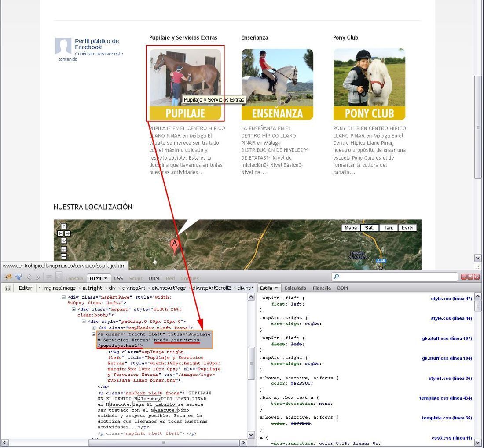Image resolution: width=484 pixels, height=448 pixels.
Task: Open the template.css (línea 434) link
Action: (445, 398)
